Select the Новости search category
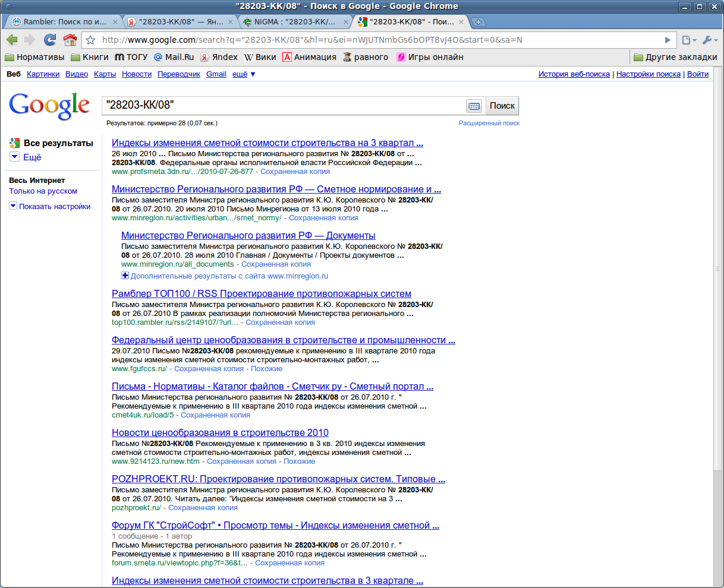 coord(137,74)
